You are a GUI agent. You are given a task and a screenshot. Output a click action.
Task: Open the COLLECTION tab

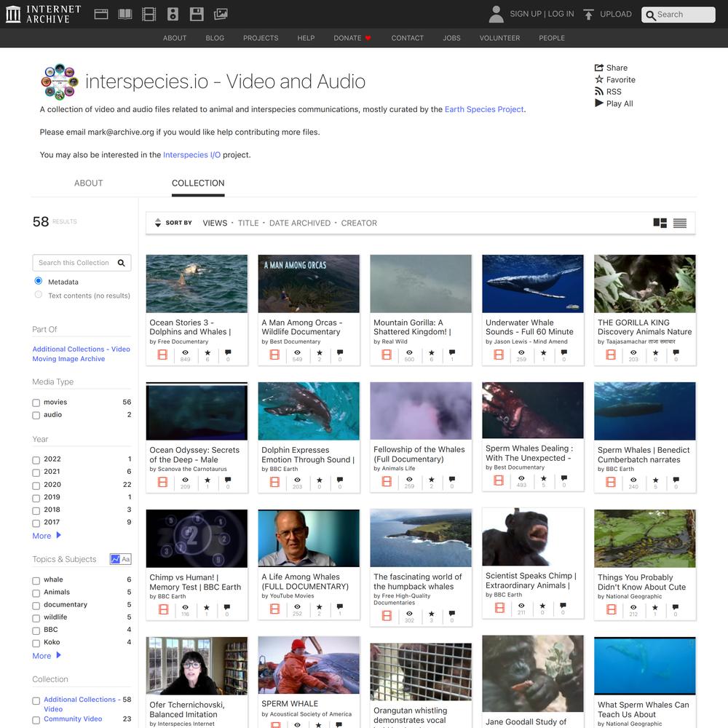198,183
